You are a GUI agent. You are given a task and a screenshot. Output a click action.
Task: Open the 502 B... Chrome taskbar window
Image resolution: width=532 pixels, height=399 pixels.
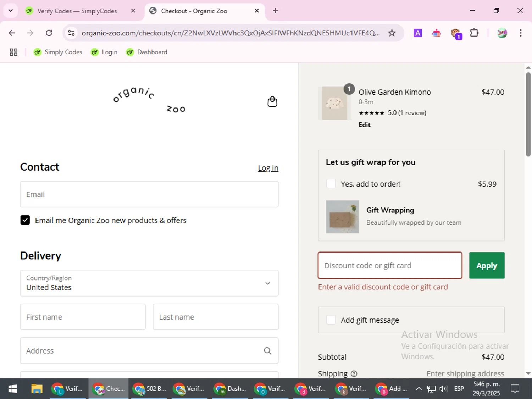(x=149, y=389)
